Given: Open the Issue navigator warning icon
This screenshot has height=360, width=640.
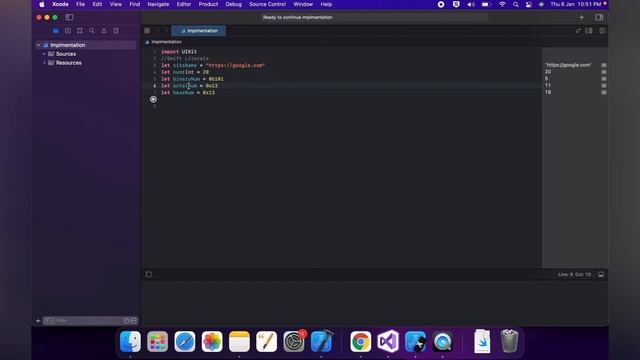Looking at the screenshot, I should coord(104,31).
